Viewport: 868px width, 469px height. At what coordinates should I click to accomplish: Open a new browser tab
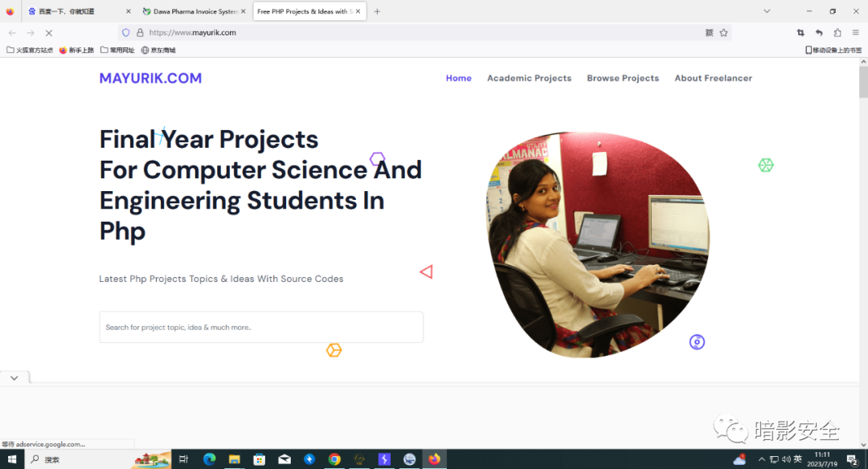(x=377, y=11)
